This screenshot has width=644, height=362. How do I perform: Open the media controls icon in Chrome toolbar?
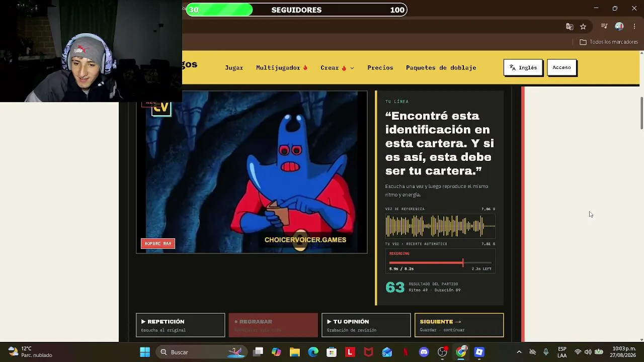604,27
